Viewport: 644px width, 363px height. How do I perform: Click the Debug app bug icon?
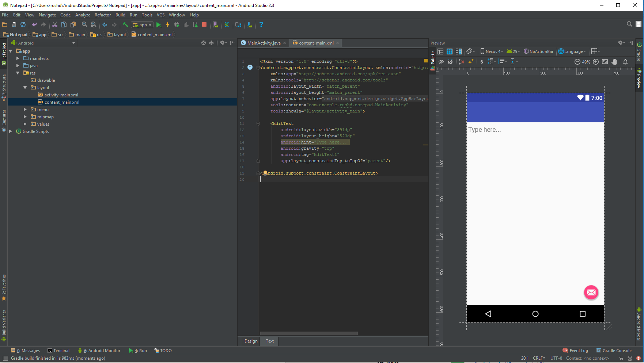pyautogui.click(x=177, y=25)
